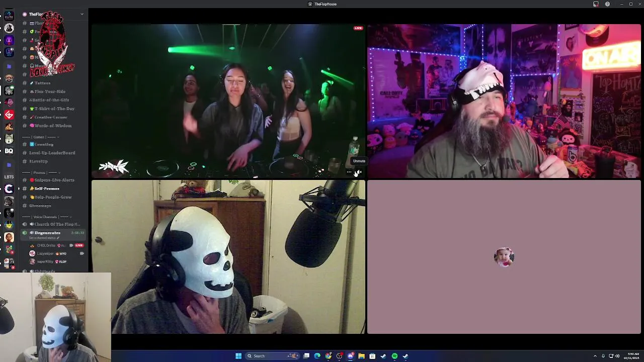
Task: Open the system tray volume icon
Action: pos(617,356)
